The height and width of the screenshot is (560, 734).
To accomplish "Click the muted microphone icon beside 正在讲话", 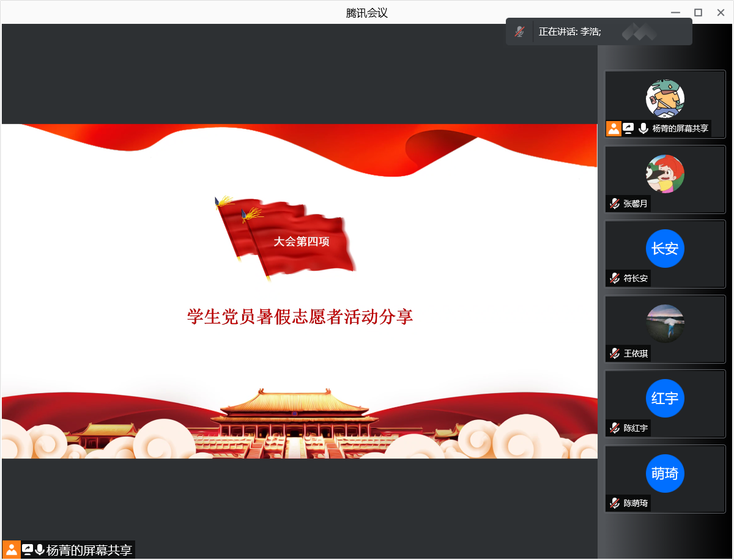I will pos(519,32).
